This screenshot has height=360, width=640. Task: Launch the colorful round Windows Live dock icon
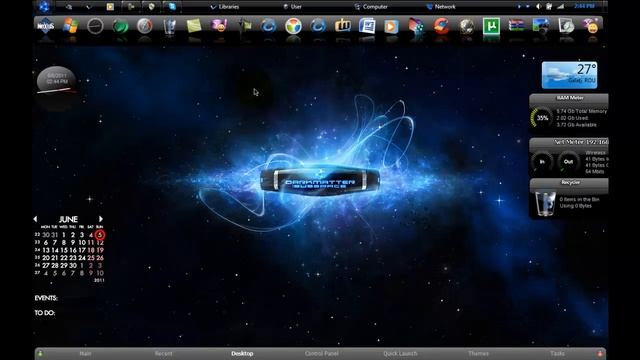[x=293, y=26]
